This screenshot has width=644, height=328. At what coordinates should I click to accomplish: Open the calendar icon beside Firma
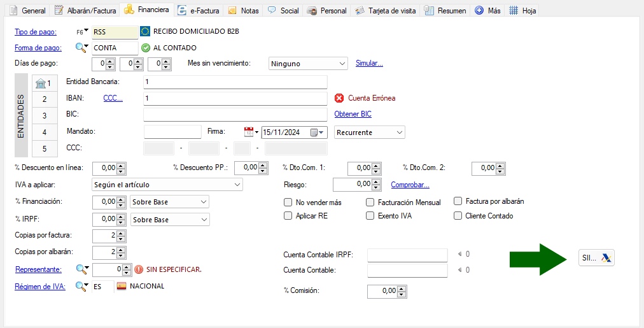[x=249, y=132]
